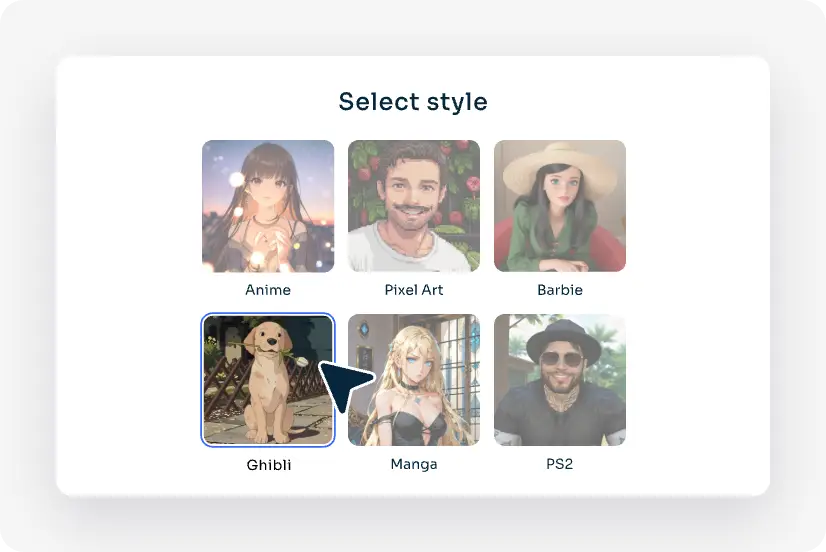Viewport: 826px width, 552px height.
Task: Click the PS2 label text
Action: point(559,464)
